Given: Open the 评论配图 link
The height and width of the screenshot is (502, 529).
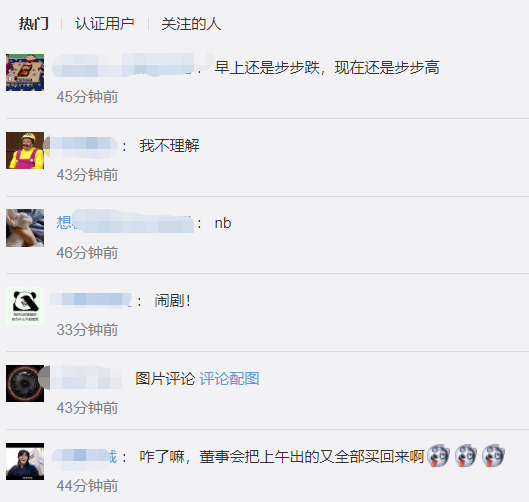Looking at the screenshot, I should [229, 379].
